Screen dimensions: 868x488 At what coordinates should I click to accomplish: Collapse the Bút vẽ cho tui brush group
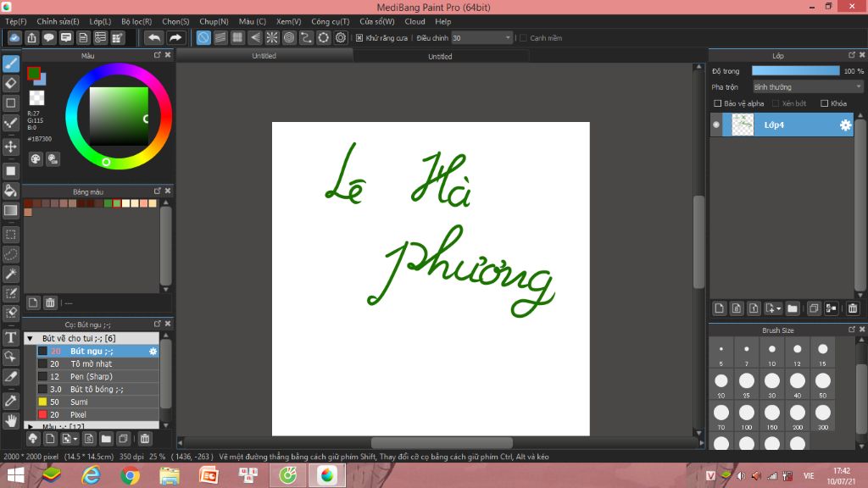click(31, 338)
